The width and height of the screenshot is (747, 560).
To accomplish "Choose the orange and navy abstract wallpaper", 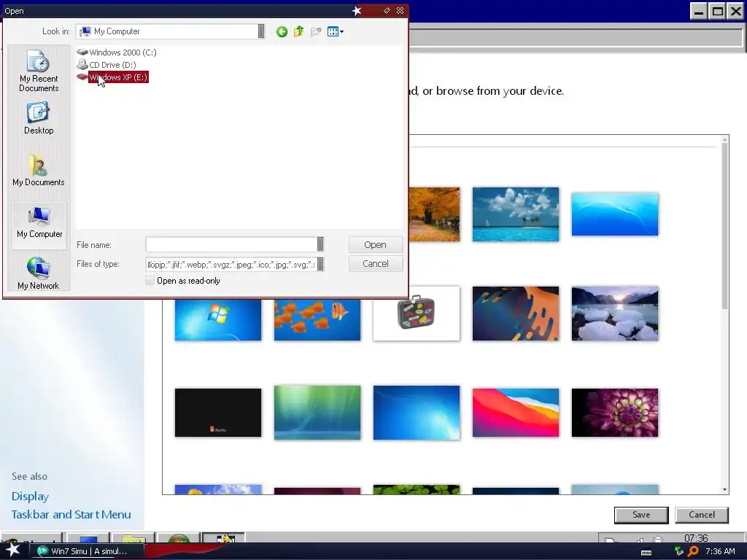I will point(516,314).
